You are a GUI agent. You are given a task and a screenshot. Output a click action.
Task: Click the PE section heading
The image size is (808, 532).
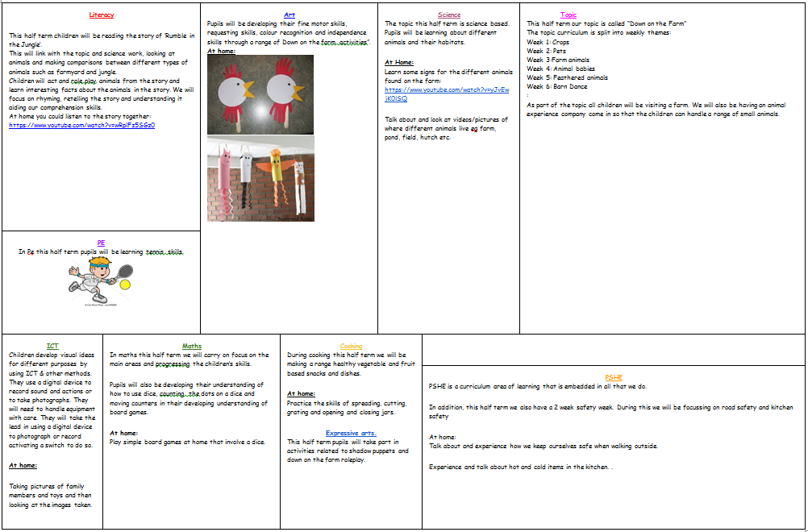click(x=101, y=242)
